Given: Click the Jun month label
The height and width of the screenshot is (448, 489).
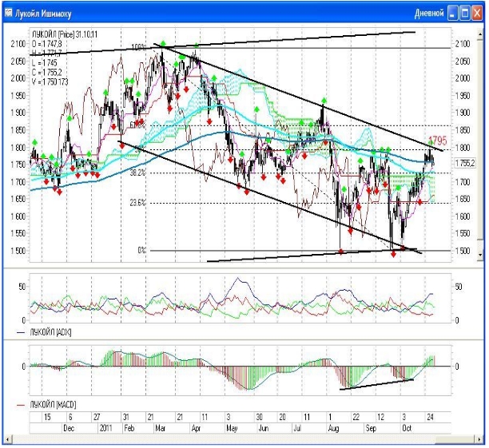Looking at the screenshot, I should 264,428.
